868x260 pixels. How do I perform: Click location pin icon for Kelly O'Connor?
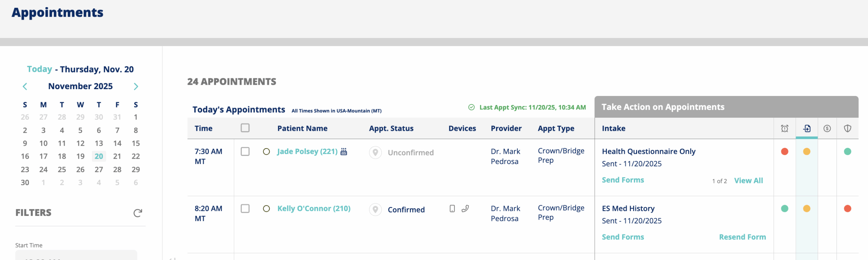[375, 209]
